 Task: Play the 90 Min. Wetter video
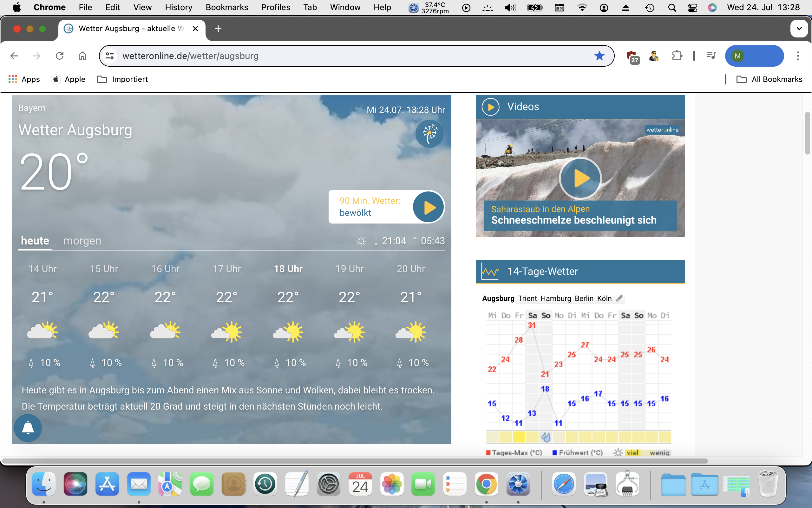point(429,207)
